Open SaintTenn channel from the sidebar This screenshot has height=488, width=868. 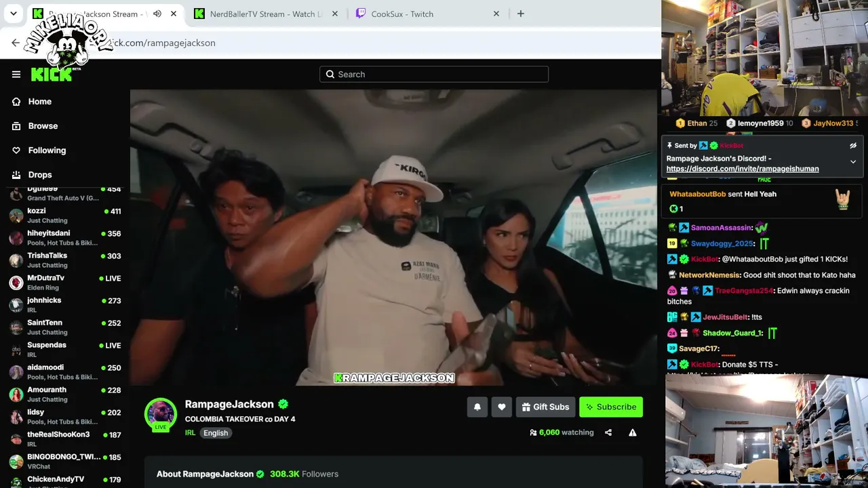[x=65, y=327]
